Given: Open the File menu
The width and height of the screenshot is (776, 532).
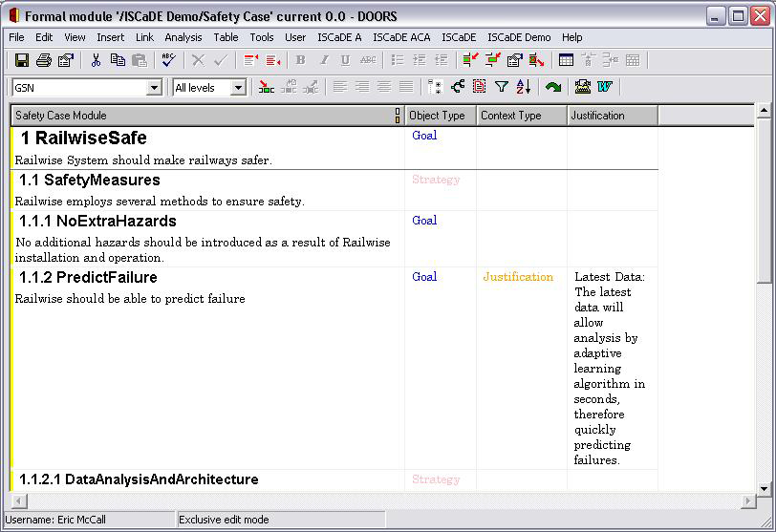Looking at the screenshot, I should 16,37.
